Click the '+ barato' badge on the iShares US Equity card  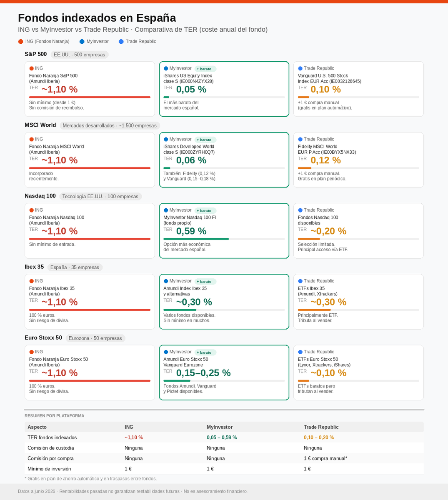(205, 69)
